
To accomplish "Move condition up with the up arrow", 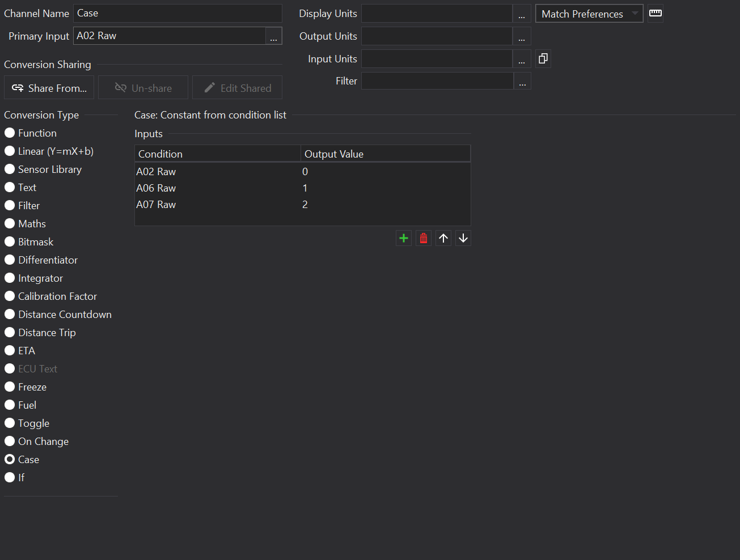I will tap(443, 239).
